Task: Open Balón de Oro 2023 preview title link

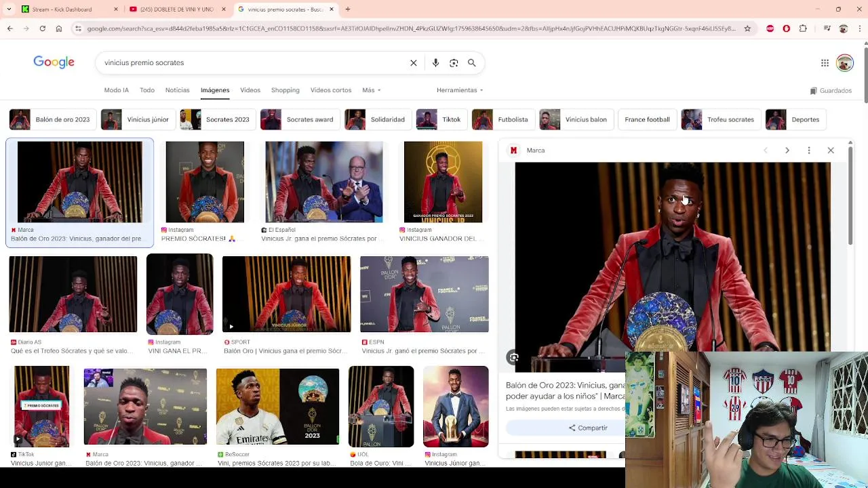Action: 566,390
